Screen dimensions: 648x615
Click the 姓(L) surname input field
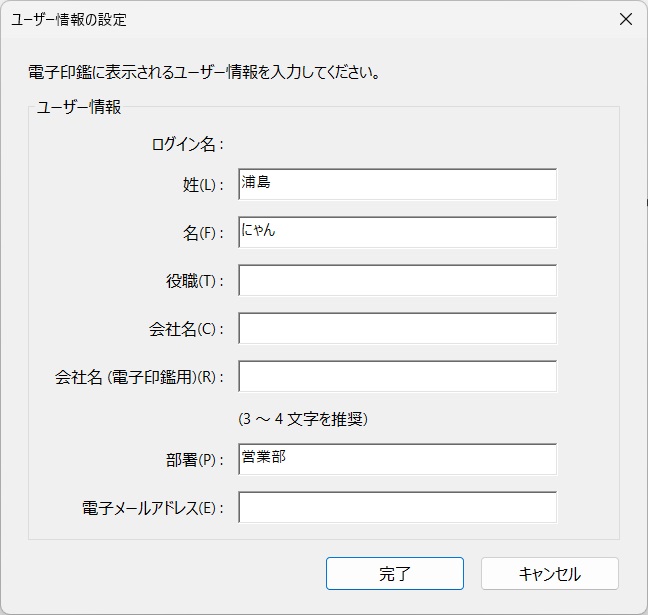click(x=397, y=184)
